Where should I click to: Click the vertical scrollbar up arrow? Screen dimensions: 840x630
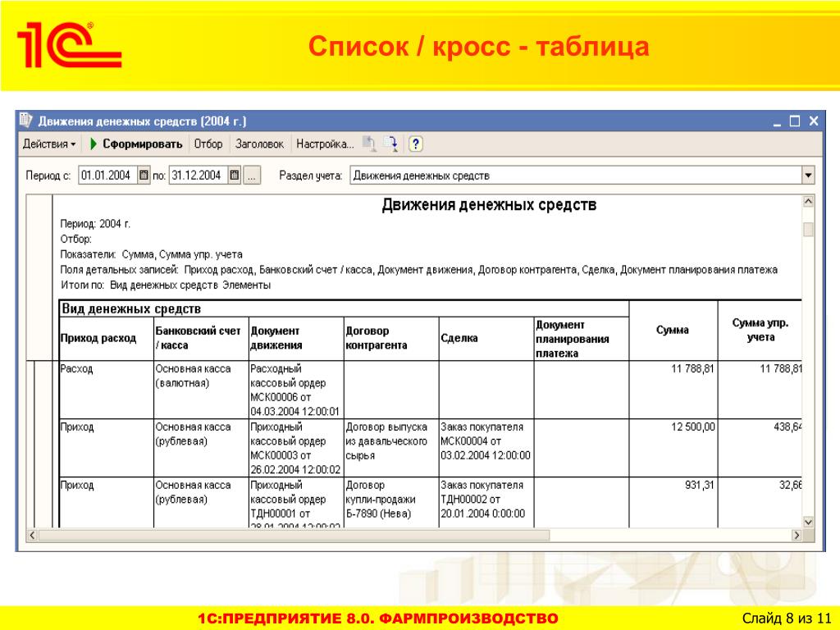tap(808, 202)
